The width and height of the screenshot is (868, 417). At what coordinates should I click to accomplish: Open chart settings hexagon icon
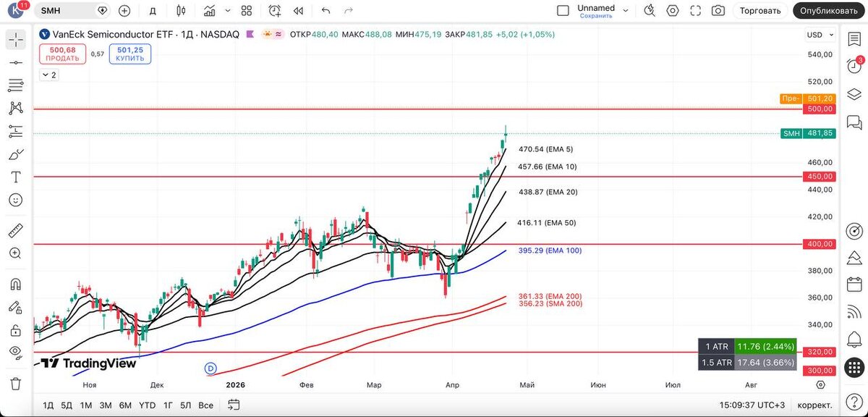673,11
